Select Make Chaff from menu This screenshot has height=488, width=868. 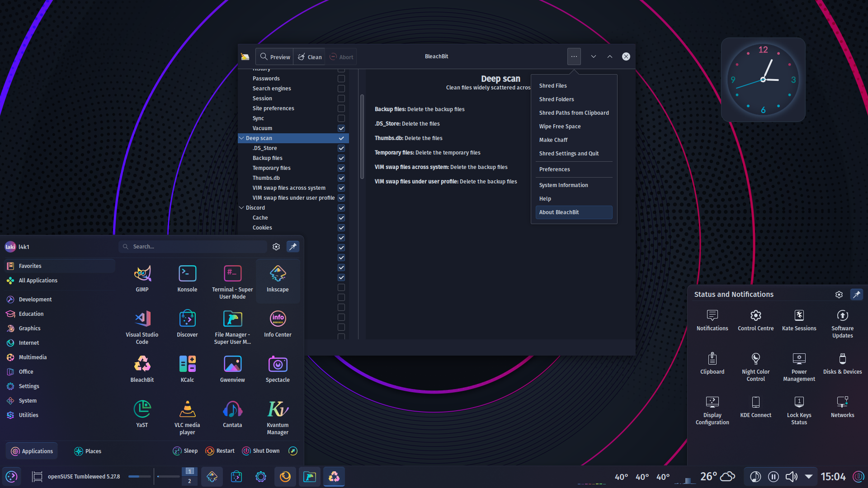click(x=574, y=140)
